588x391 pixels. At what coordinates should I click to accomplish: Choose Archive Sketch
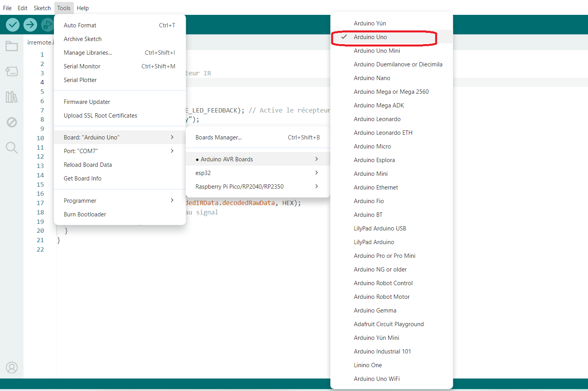[x=120, y=39]
